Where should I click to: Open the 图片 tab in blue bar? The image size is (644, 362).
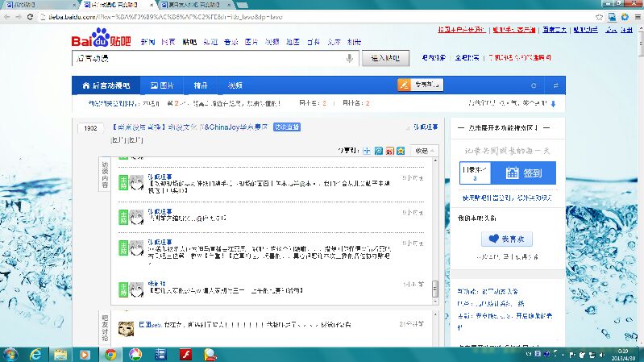162,85
